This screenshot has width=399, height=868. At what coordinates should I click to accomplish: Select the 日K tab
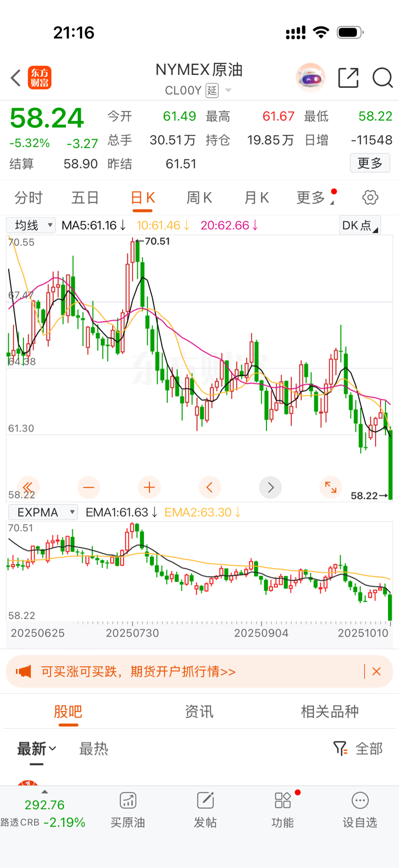point(142,198)
